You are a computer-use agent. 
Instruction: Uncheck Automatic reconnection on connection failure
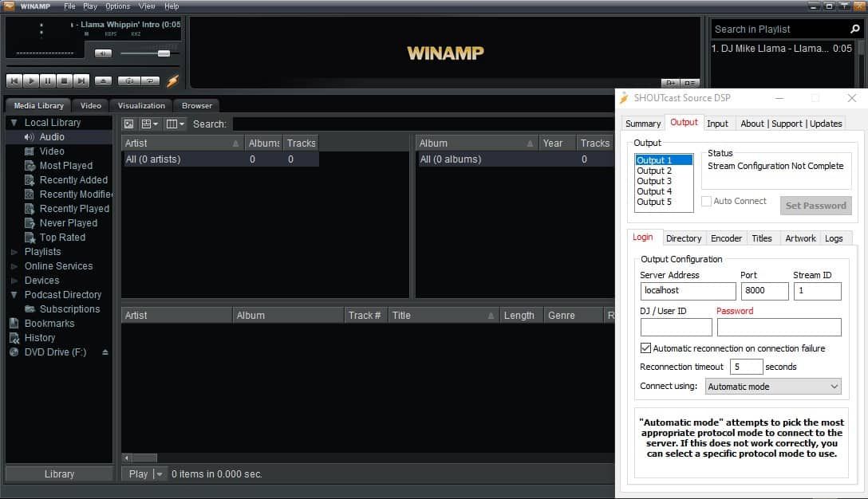pos(645,348)
